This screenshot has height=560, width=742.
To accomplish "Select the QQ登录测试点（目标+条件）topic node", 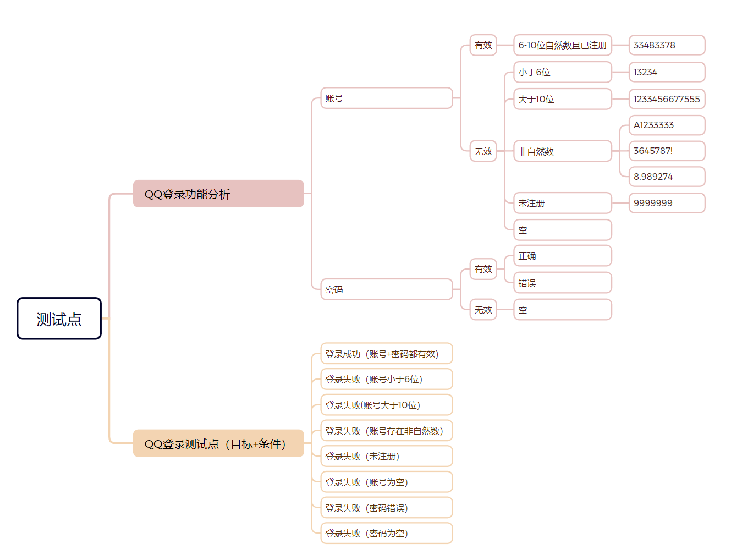I will (x=218, y=443).
